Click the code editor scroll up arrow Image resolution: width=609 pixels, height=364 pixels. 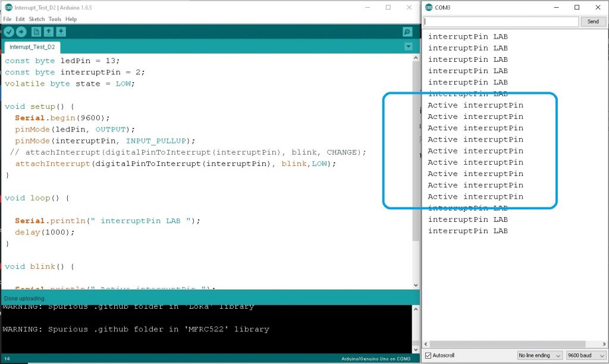click(x=416, y=58)
